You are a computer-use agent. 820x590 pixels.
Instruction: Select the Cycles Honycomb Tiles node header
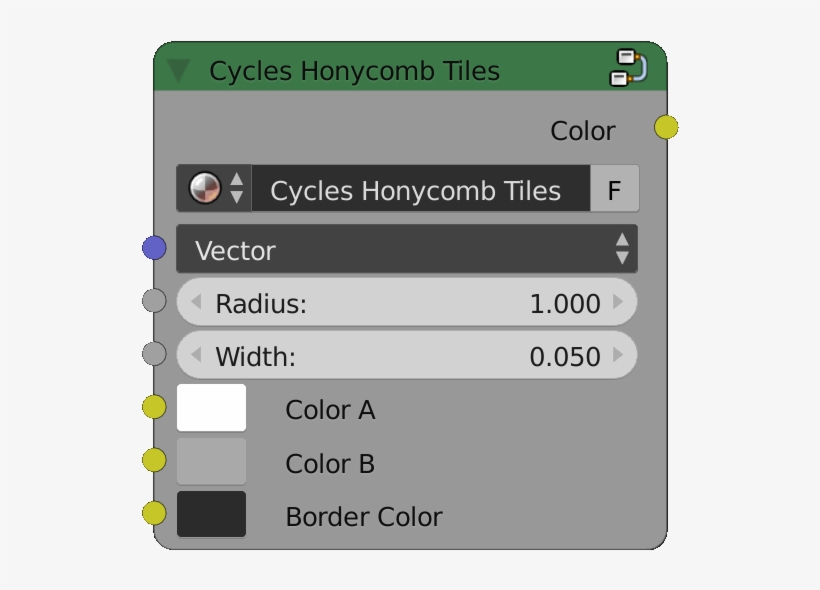pos(400,70)
